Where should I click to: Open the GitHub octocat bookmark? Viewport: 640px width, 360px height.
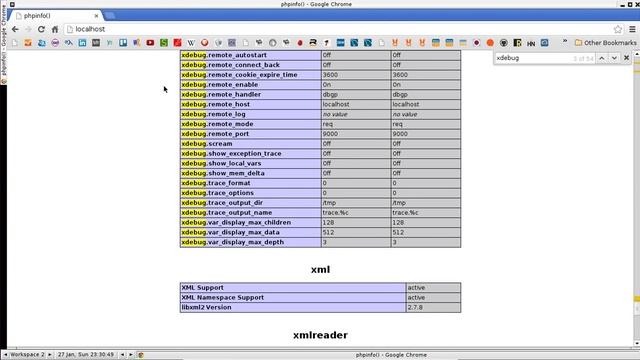pos(504,42)
